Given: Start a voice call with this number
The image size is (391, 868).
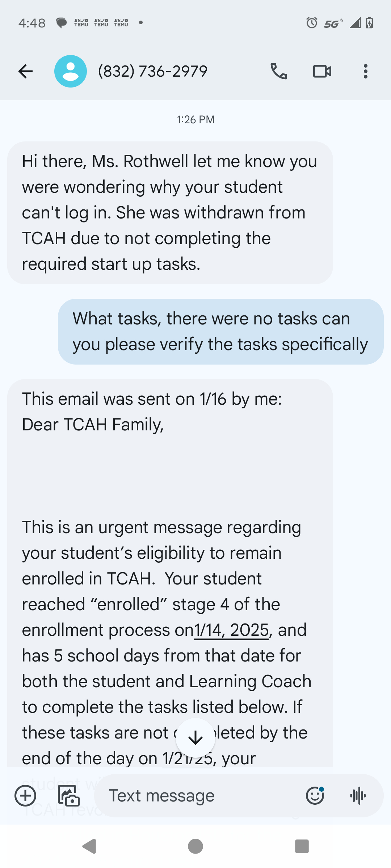Looking at the screenshot, I should [x=279, y=71].
